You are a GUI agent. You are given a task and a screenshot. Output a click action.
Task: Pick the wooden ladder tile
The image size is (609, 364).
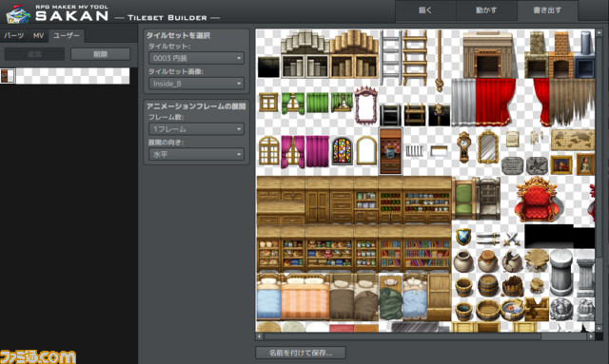pos(415,57)
